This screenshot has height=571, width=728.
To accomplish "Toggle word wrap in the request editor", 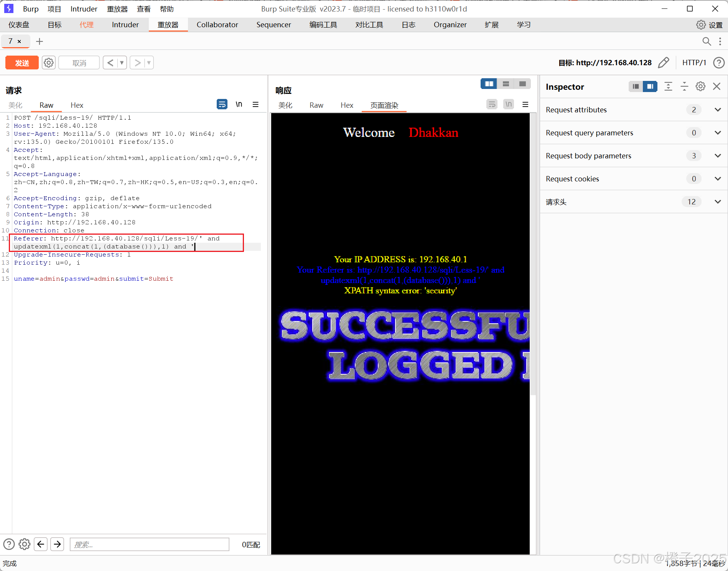I will point(222,104).
